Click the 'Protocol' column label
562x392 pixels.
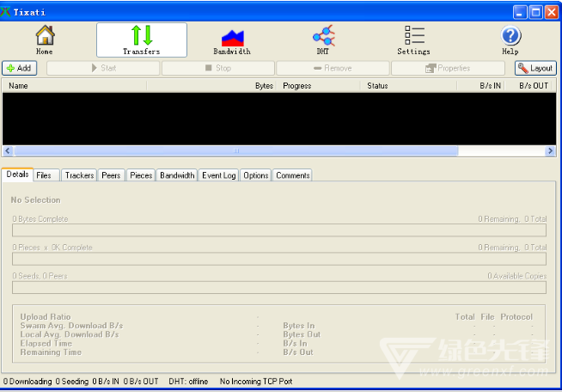coord(516,316)
